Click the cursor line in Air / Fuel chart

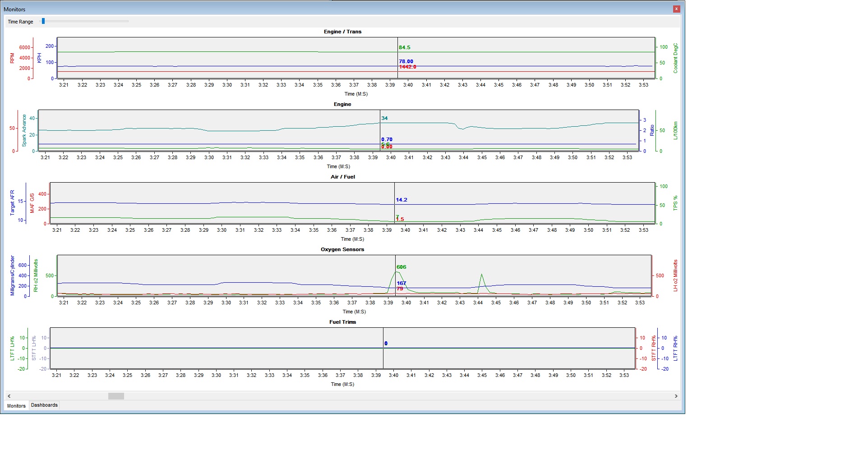pos(394,203)
